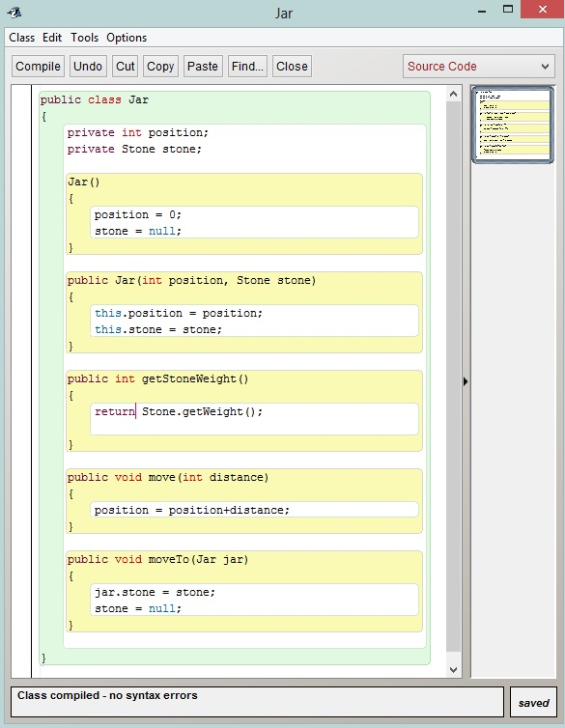This screenshot has width=565, height=728.
Task: Compile the Jar class
Action: [38, 67]
